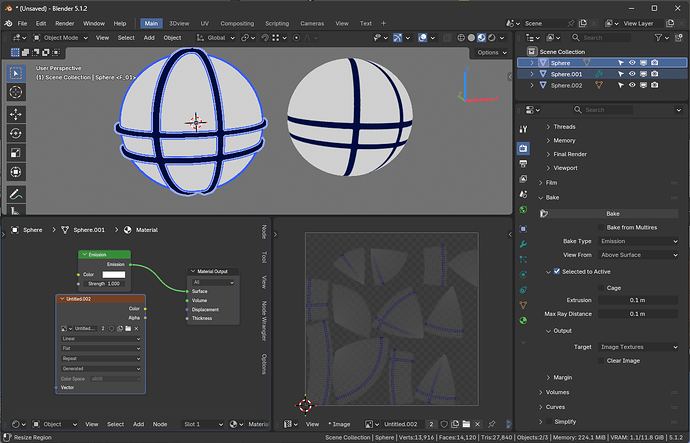Hide Sphere.001 with its eye icon

[x=632, y=74]
